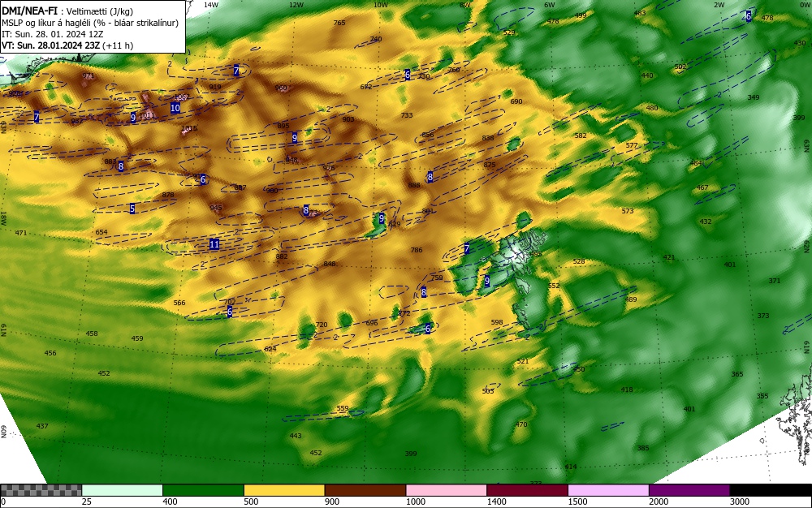The image size is (812, 508).
Task: Click the map value '960'
Action: point(281,88)
